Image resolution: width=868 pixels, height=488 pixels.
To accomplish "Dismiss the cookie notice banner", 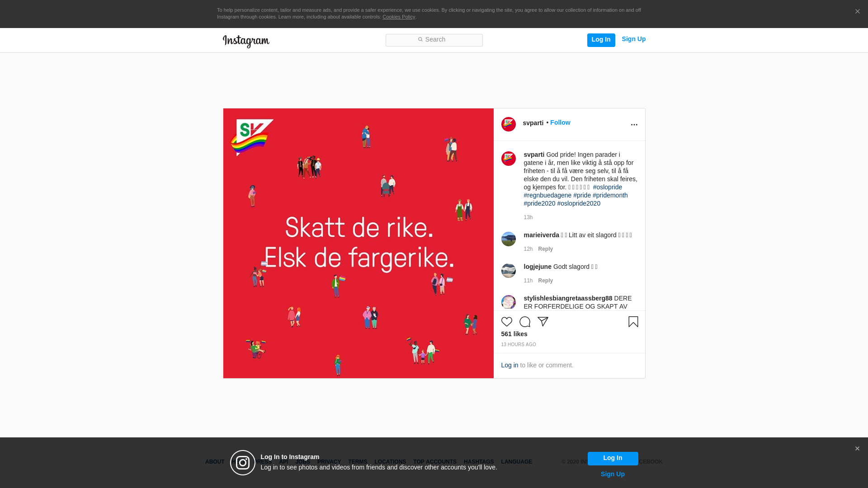I will coord(857,12).
